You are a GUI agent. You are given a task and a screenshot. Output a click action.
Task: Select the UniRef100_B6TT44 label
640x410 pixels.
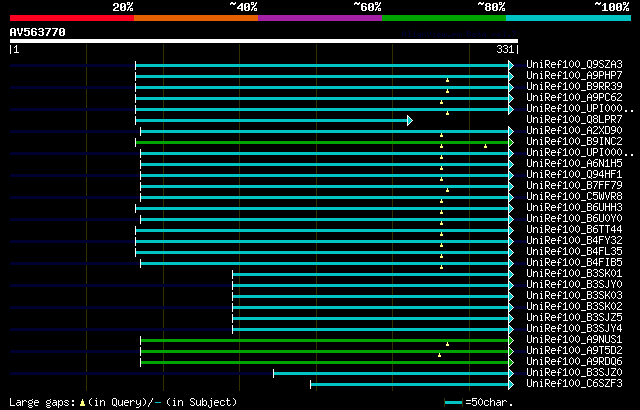click(574, 230)
